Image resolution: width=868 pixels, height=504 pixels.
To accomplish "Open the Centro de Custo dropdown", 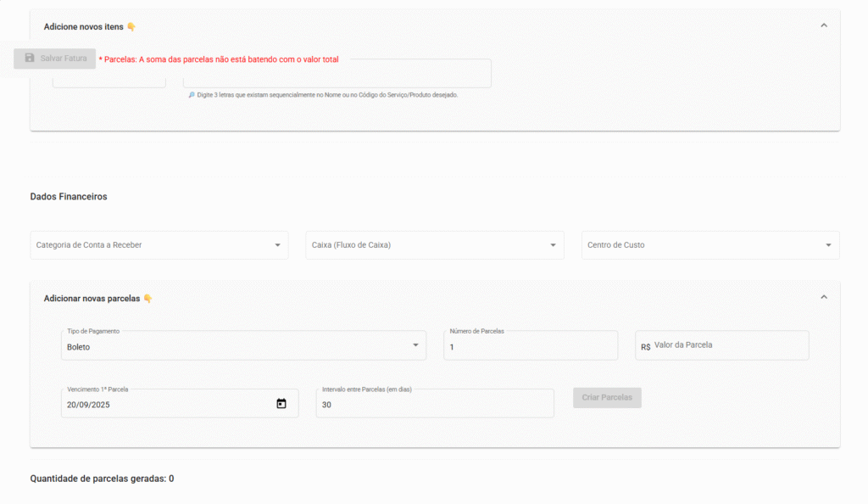I will [x=709, y=245].
